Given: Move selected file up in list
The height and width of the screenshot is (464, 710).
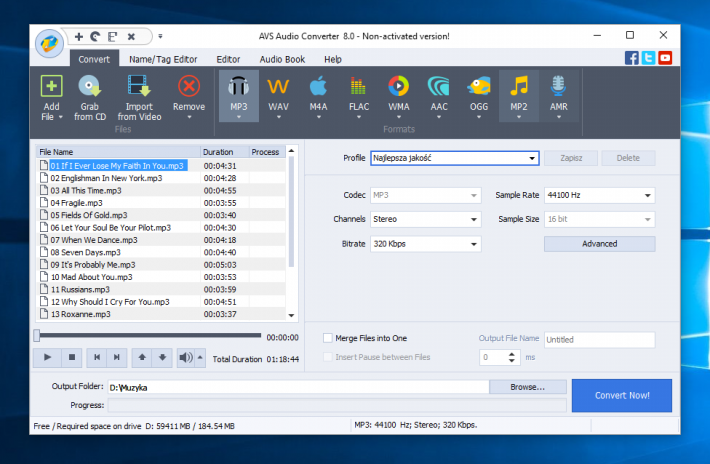Looking at the screenshot, I should click(x=142, y=358).
